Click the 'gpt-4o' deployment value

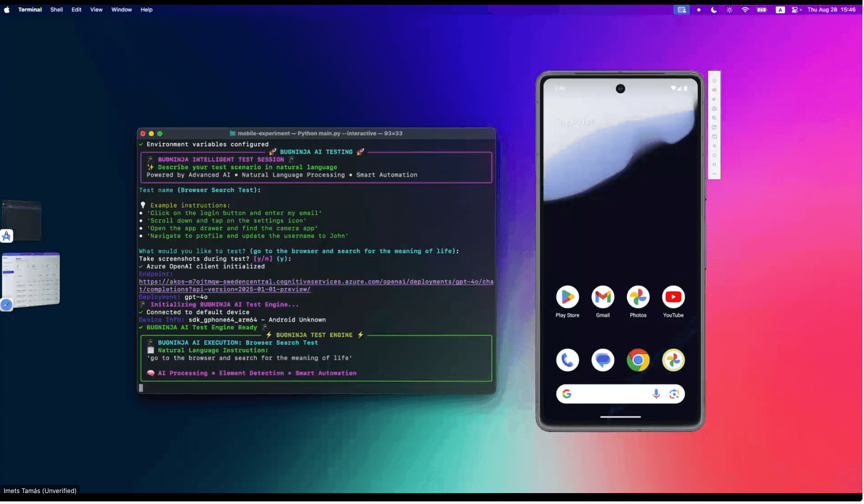tap(197, 298)
